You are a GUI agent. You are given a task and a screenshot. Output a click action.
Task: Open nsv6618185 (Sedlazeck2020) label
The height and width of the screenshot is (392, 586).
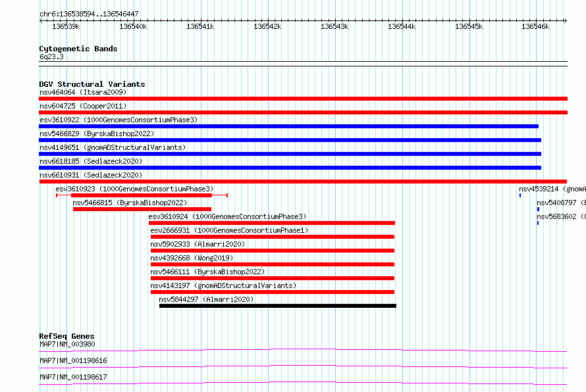pyautogui.click(x=91, y=161)
